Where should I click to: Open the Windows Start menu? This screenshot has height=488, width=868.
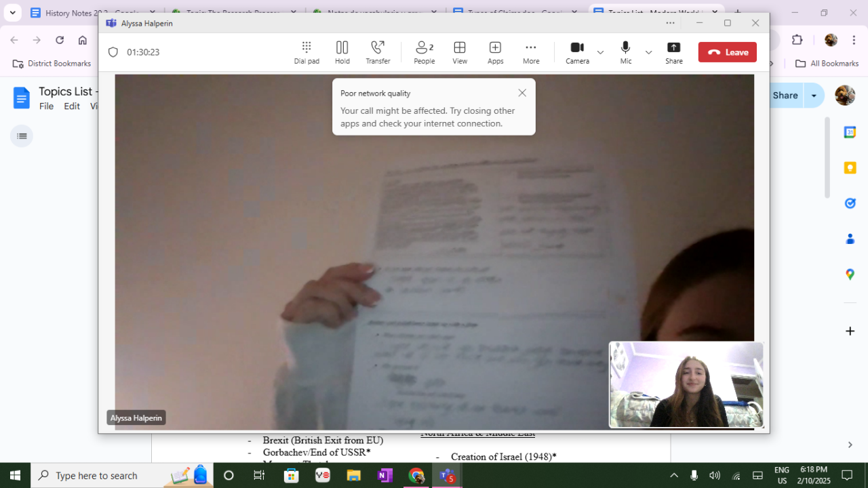tap(15, 475)
